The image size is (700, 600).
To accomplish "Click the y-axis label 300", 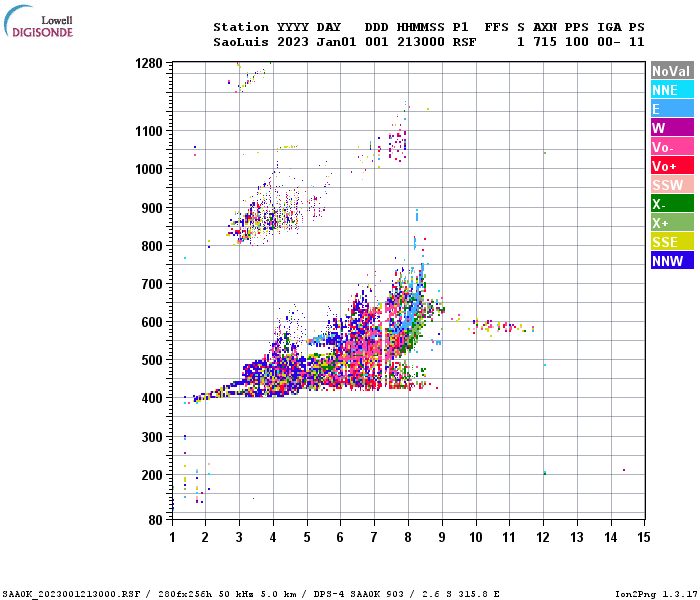I will click(152, 437).
